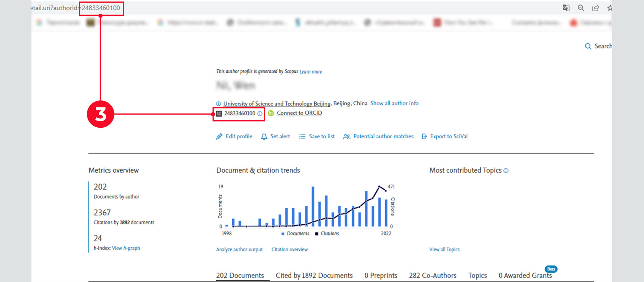This screenshot has height=282, width=644.
Task: Click Set alert text link
Action: [280, 136]
